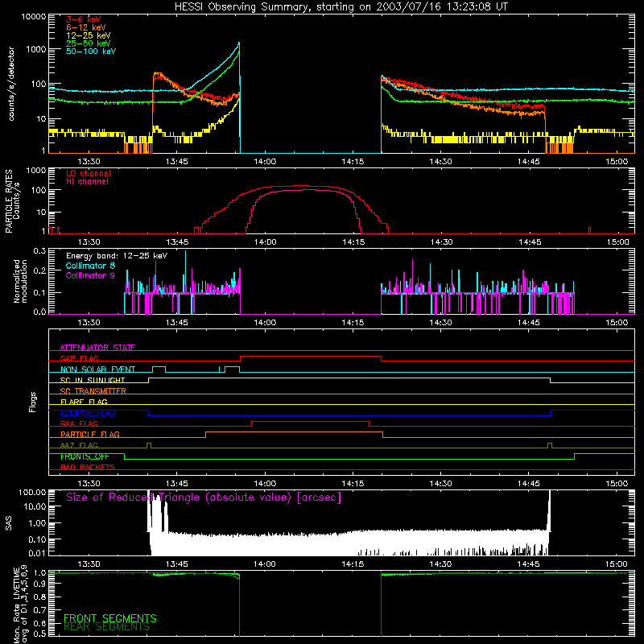Viewport: 644px width, 644px height.
Task: Select the 'HI channel' legend label
Action: tap(88, 182)
